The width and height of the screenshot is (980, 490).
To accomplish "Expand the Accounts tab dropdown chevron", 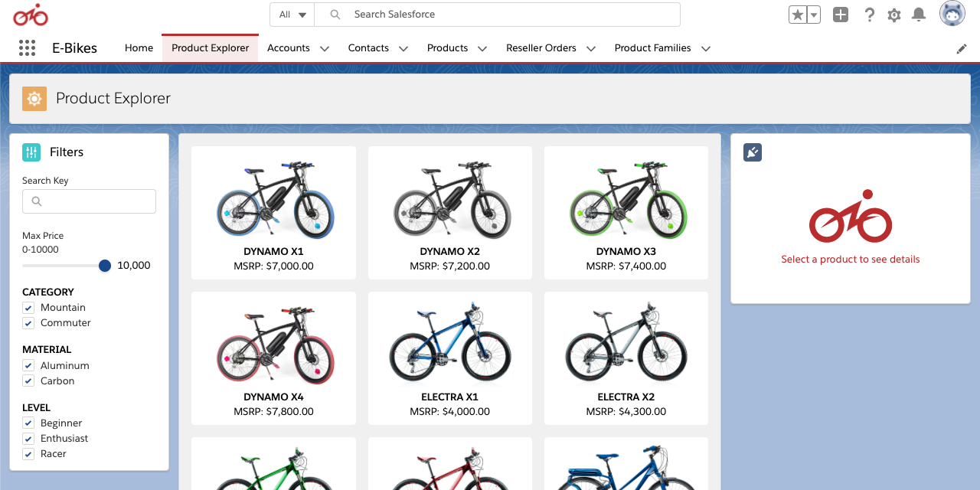I will point(325,48).
